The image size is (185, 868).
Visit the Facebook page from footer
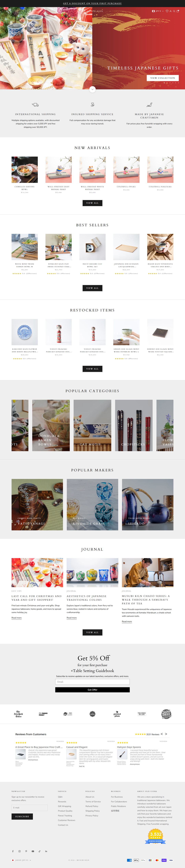pos(13,851)
